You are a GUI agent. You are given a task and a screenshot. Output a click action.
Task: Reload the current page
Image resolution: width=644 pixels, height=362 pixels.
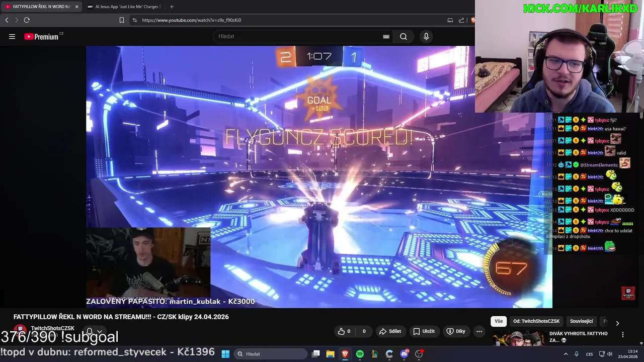click(27, 20)
